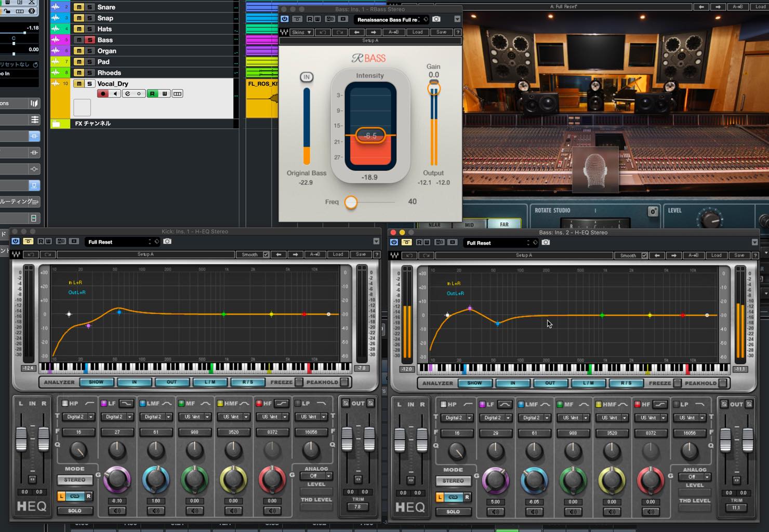
Task: Unsolo the Bass track
Action: pos(90,40)
